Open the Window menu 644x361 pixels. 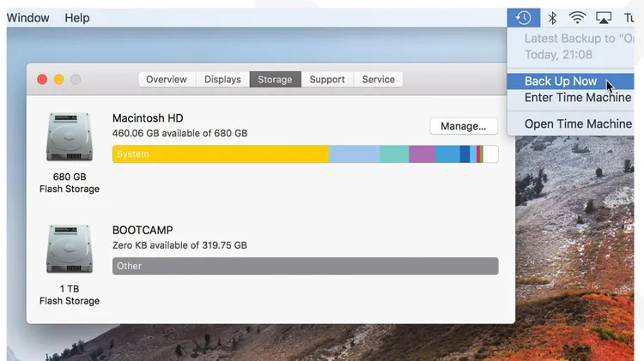click(x=27, y=18)
